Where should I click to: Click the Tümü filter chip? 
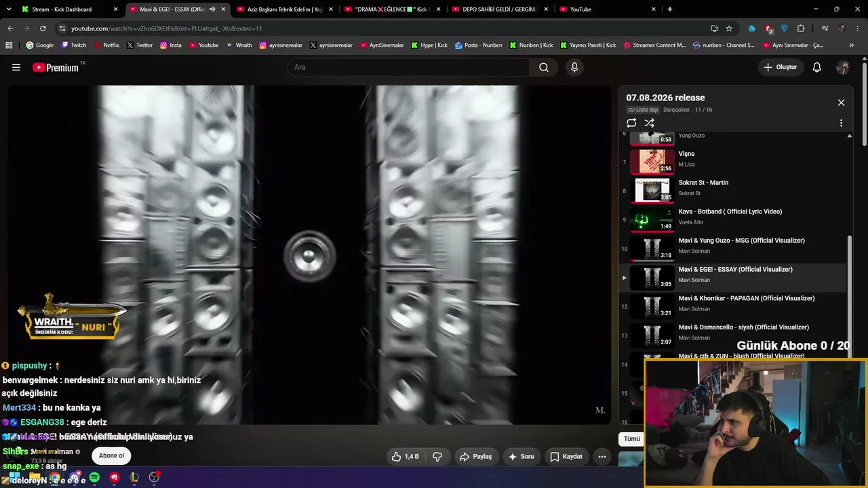(632, 439)
